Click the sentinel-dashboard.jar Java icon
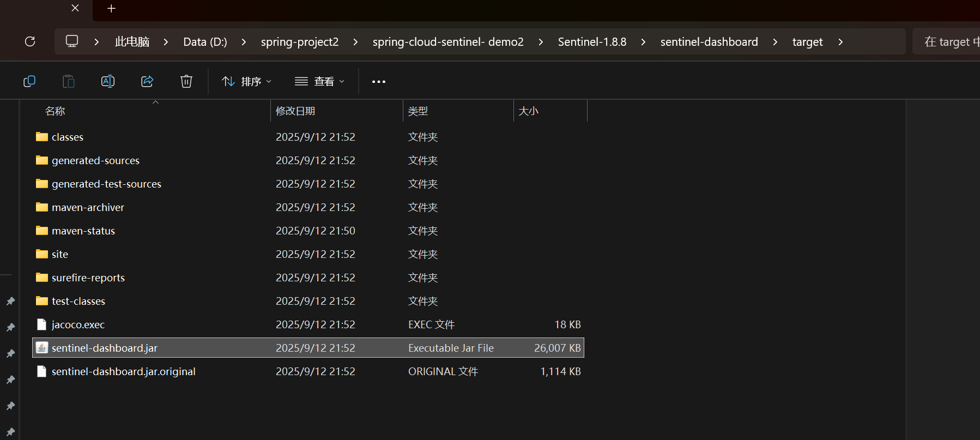 (x=42, y=347)
